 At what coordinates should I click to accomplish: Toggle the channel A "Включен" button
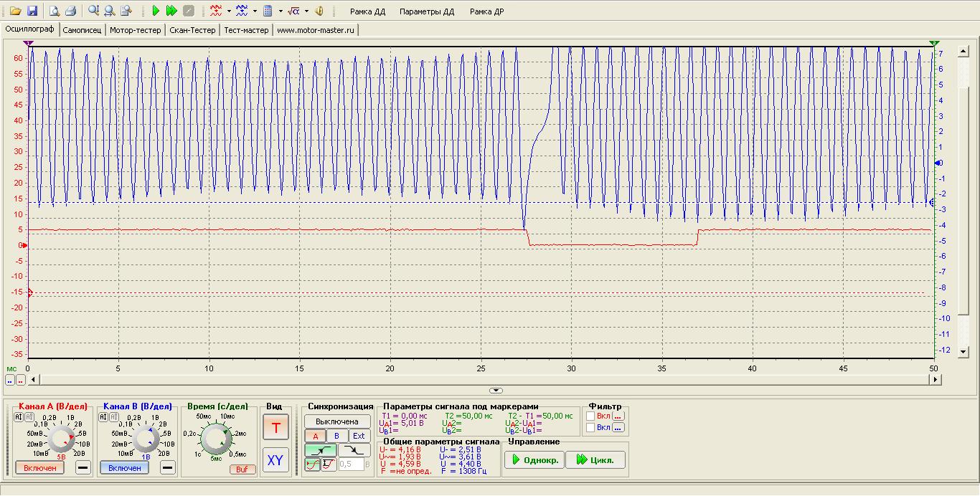point(40,467)
